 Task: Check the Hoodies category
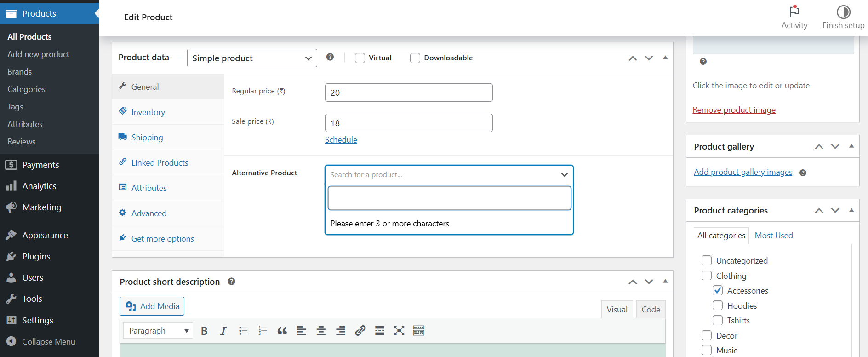[x=718, y=305]
